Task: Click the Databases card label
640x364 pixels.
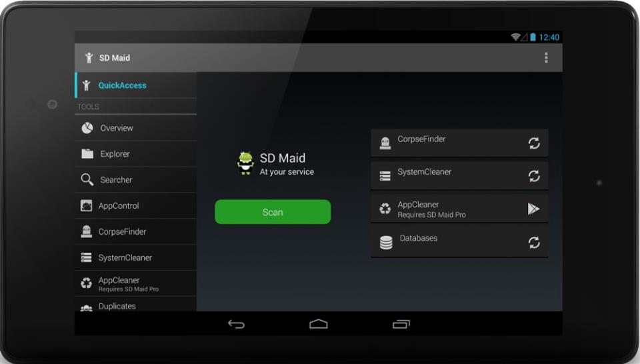Action: [419, 238]
